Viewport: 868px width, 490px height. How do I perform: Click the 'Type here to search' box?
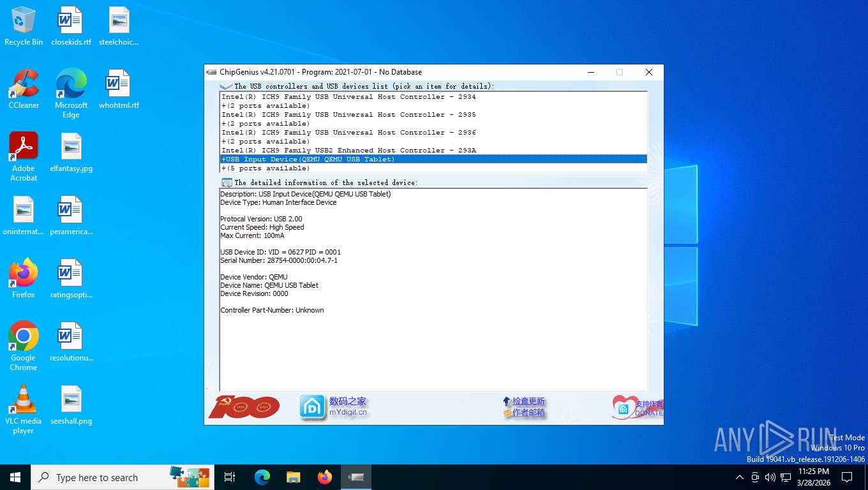pos(123,477)
